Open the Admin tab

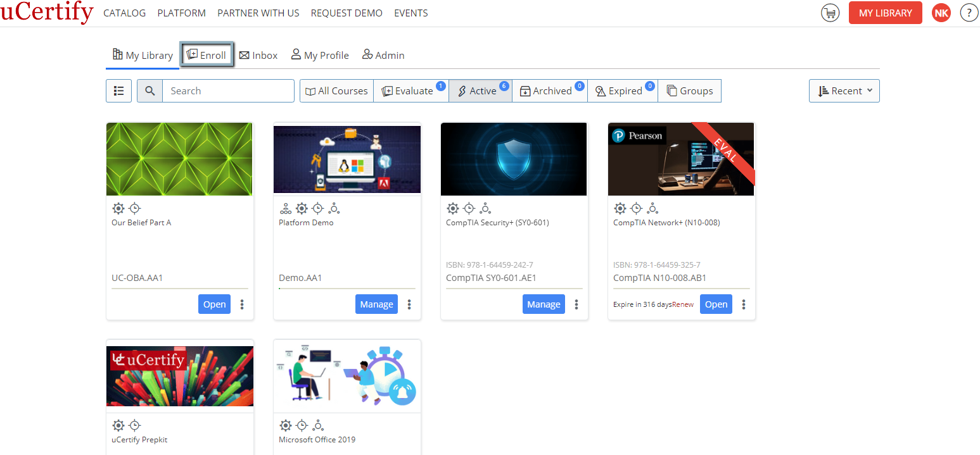(383, 55)
